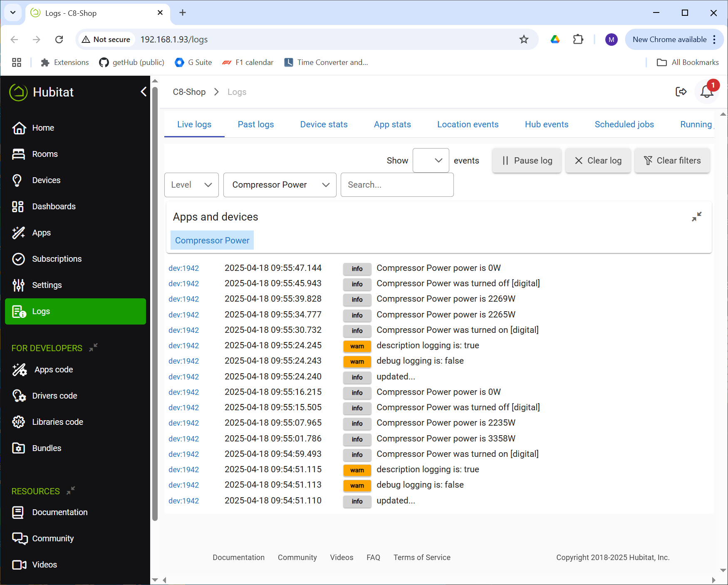Open the Chrome extensions puzzle icon
Screen dimensions: 728x585
578,40
